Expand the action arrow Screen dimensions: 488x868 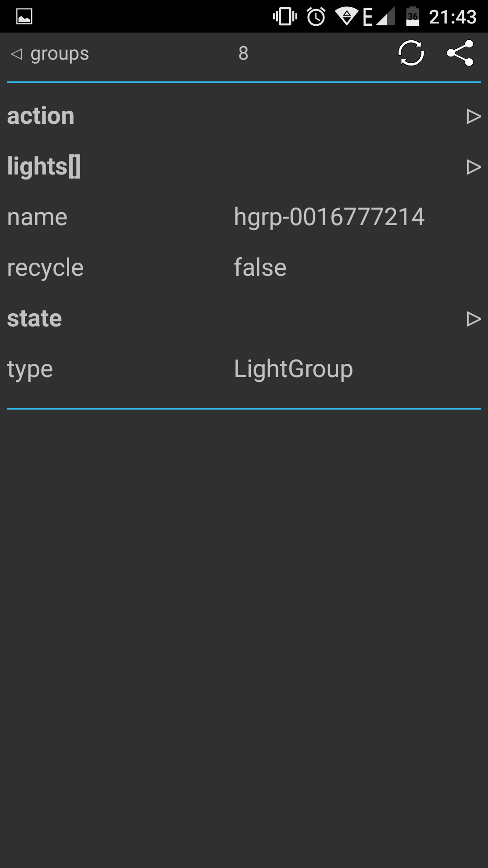click(474, 116)
